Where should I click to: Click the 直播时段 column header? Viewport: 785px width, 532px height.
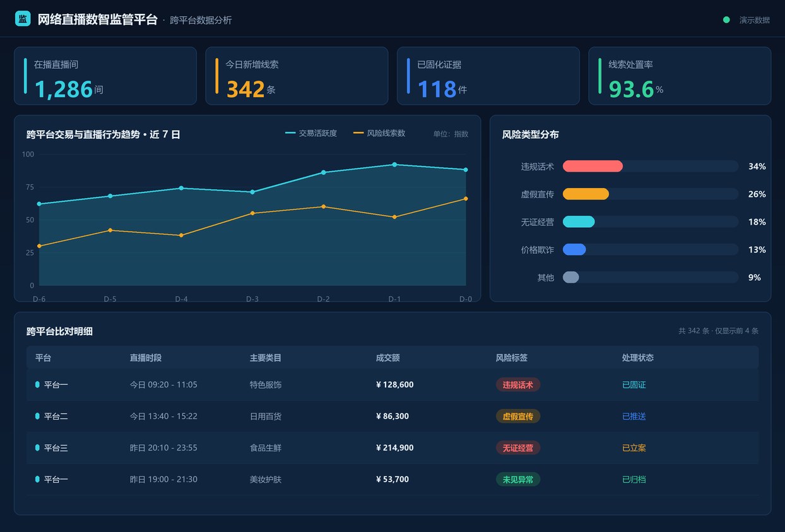(x=146, y=358)
